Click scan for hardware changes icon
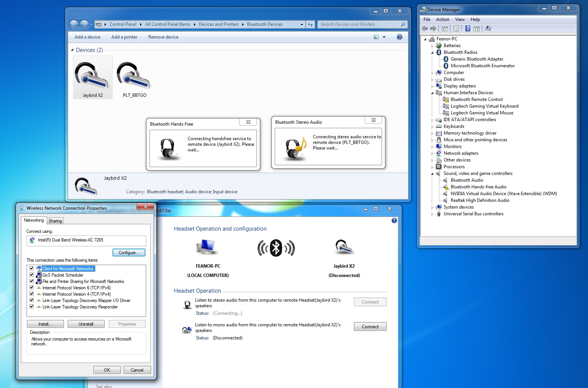Image resolution: width=588 pixels, height=388 pixels. [x=488, y=28]
